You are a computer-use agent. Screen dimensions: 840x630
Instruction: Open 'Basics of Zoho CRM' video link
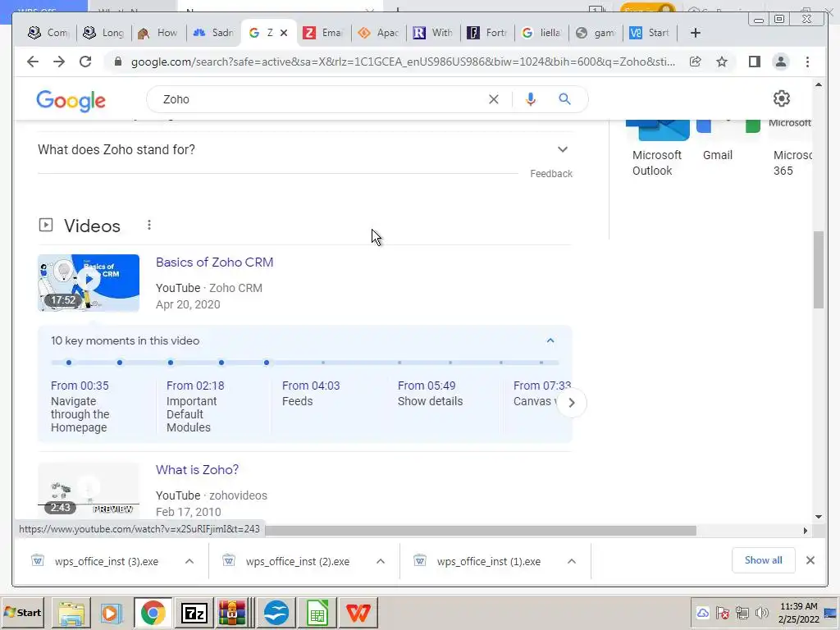tap(214, 262)
